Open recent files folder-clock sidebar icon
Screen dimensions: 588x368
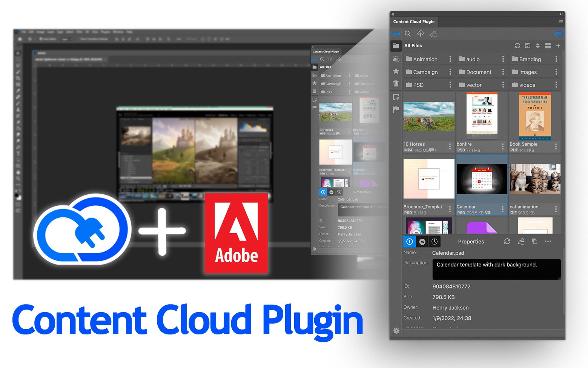click(x=396, y=59)
